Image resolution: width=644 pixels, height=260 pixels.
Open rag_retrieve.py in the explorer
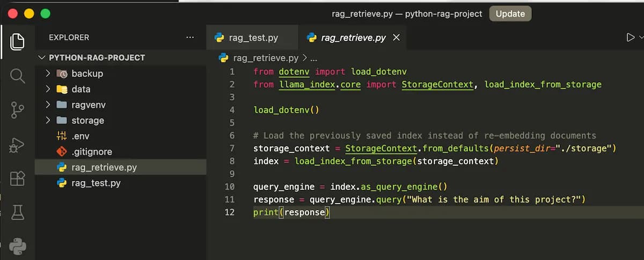tap(104, 168)
